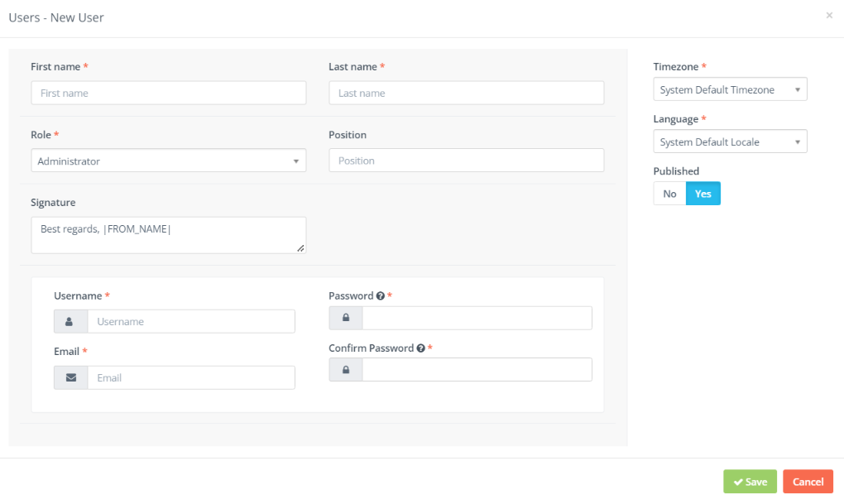The width and height of the screenshot is (844, 504).
Task: Click the orange Cancel button
Action: click(x=808, y=482)
